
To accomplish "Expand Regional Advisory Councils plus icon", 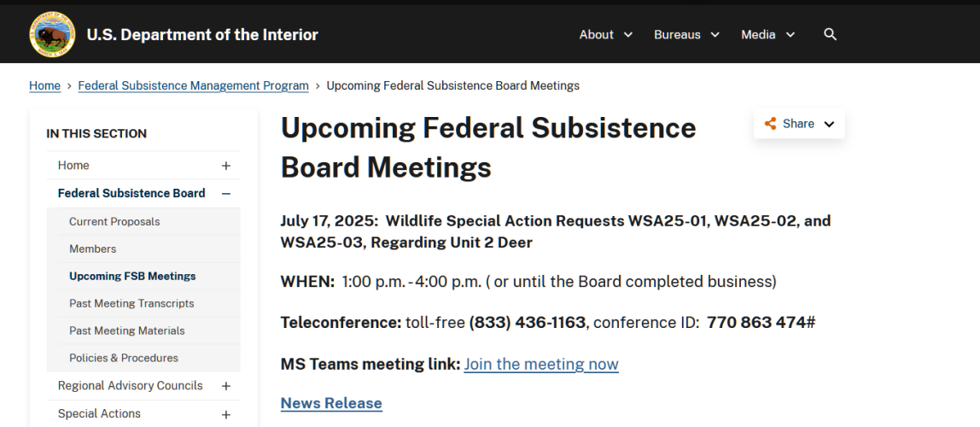I will (225, 386).
